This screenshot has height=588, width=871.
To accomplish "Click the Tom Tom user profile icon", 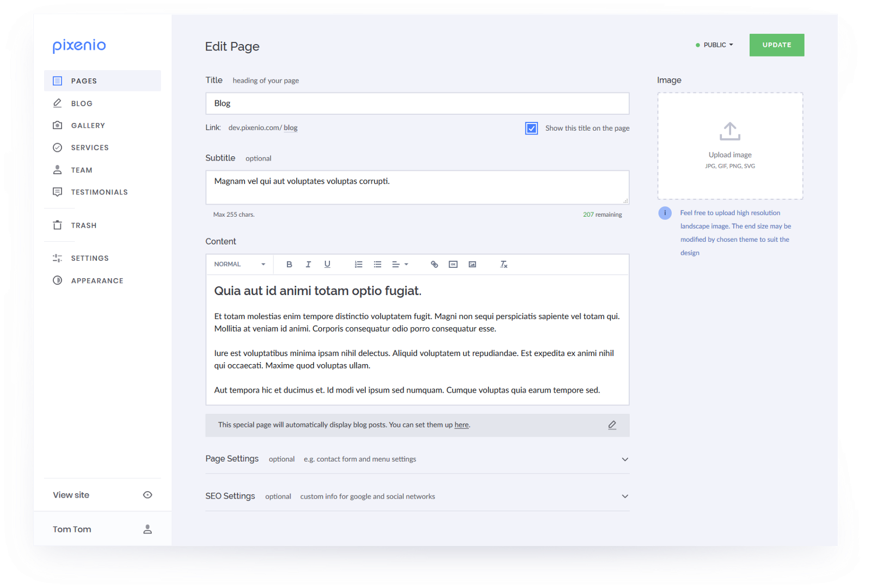I will (x=148, y=529).
